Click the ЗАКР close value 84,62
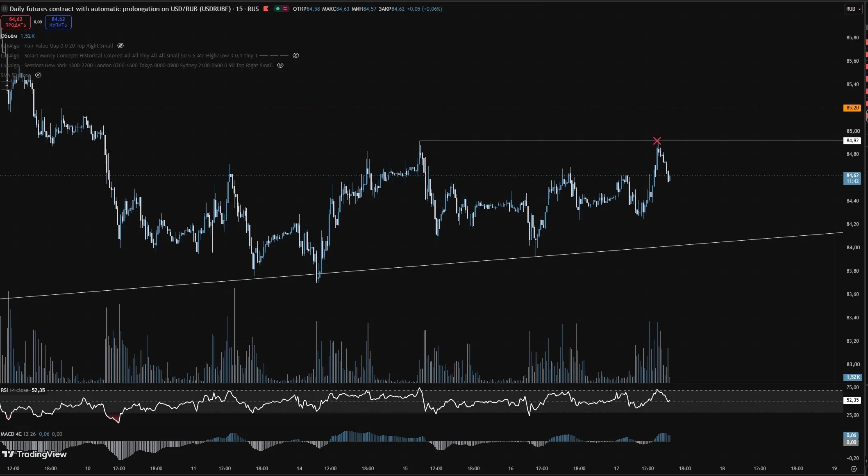 pyautogui.click(x=398, y=9)
